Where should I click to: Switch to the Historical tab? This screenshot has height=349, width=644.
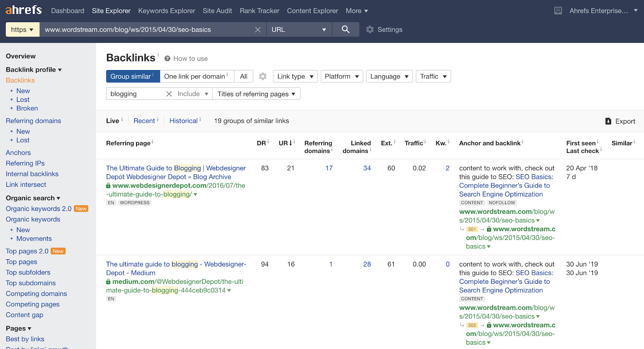tap(183, 121)
